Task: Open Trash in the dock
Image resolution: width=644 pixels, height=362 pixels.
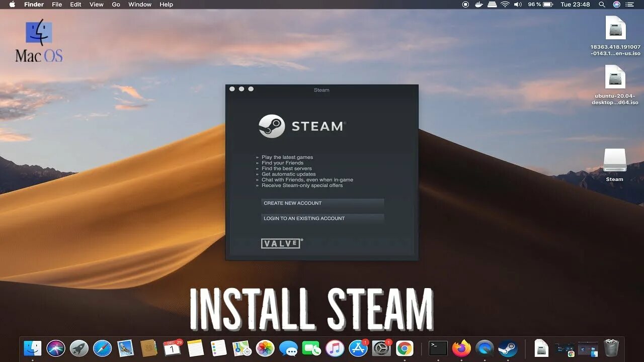Action: (x=611, y=348)
